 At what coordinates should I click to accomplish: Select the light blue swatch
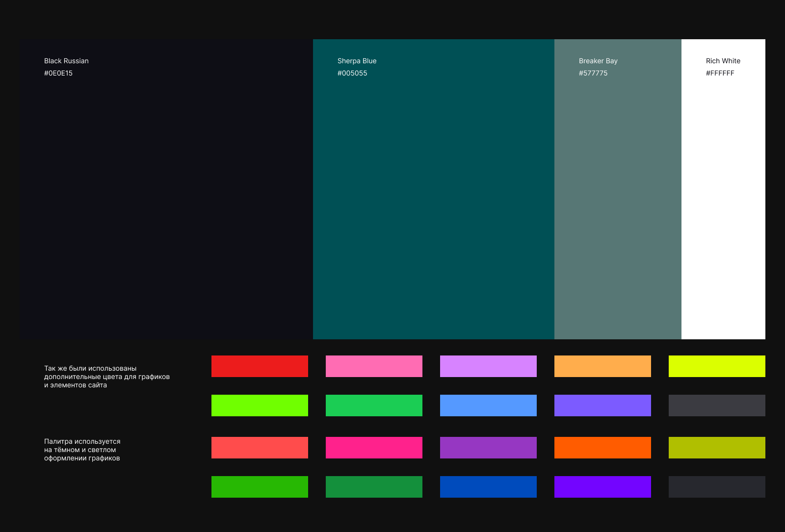click(x=488, y=405)
